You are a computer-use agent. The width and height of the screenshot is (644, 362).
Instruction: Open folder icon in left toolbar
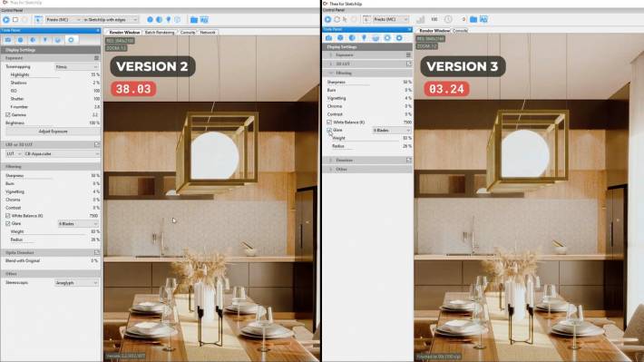pos(194,19)
